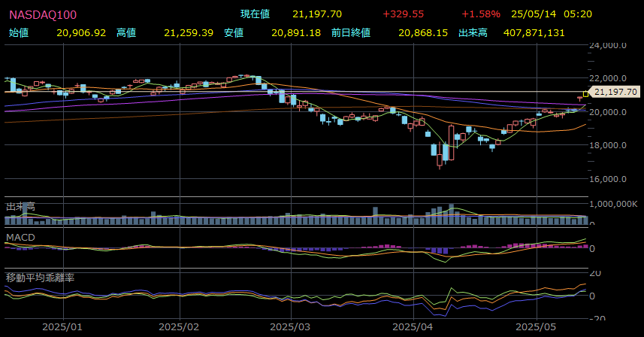Click the +329.55 price change value

coord(403,14)
